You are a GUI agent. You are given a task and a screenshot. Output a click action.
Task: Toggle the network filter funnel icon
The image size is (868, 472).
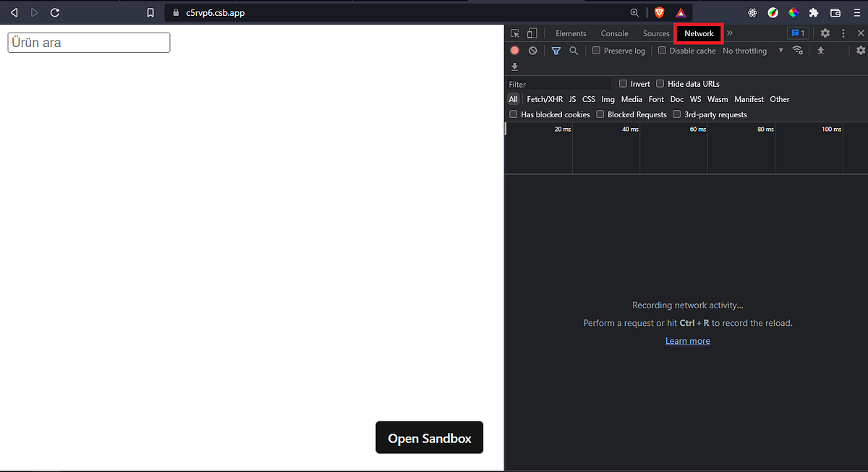[x=556, y=51]
